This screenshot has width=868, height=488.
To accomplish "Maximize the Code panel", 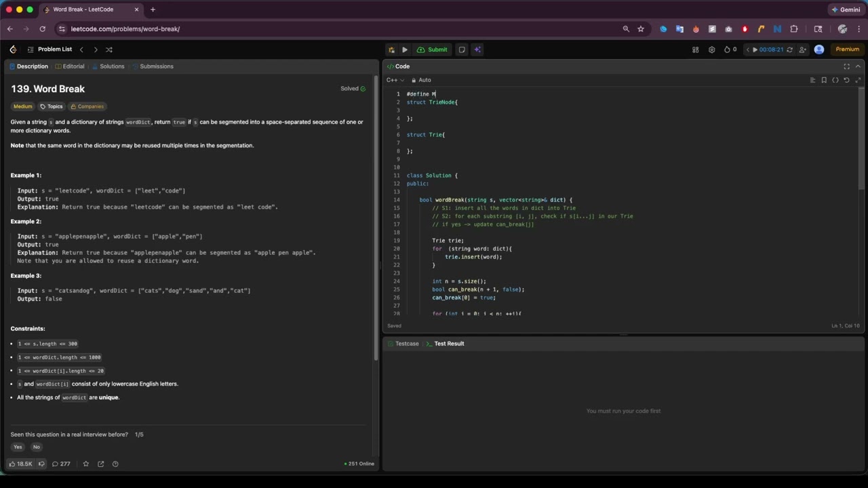I will [846, 66].
